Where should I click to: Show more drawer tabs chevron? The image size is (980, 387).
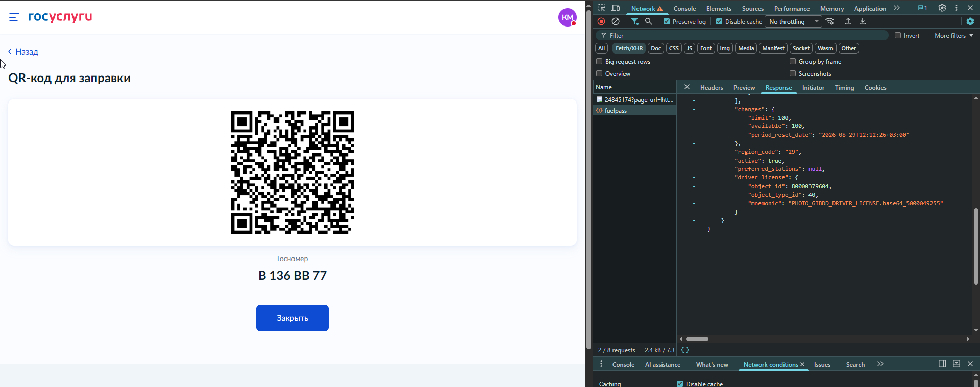point(880,364)
